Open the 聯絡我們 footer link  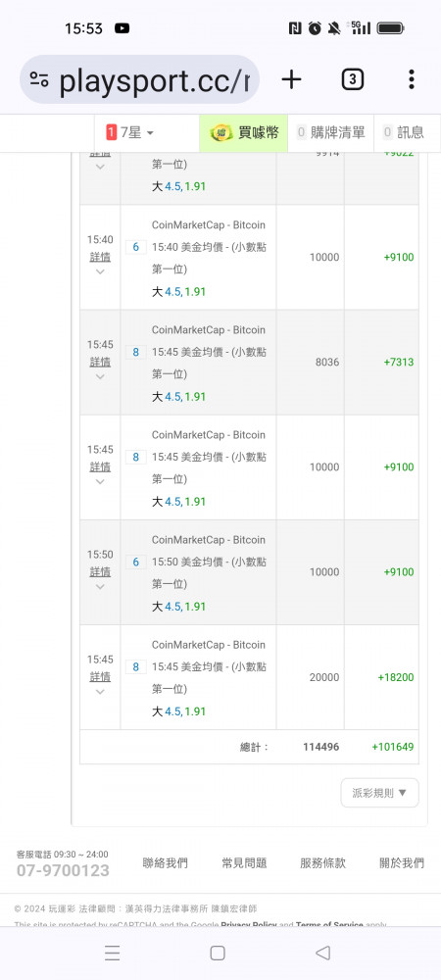[165, 863]
